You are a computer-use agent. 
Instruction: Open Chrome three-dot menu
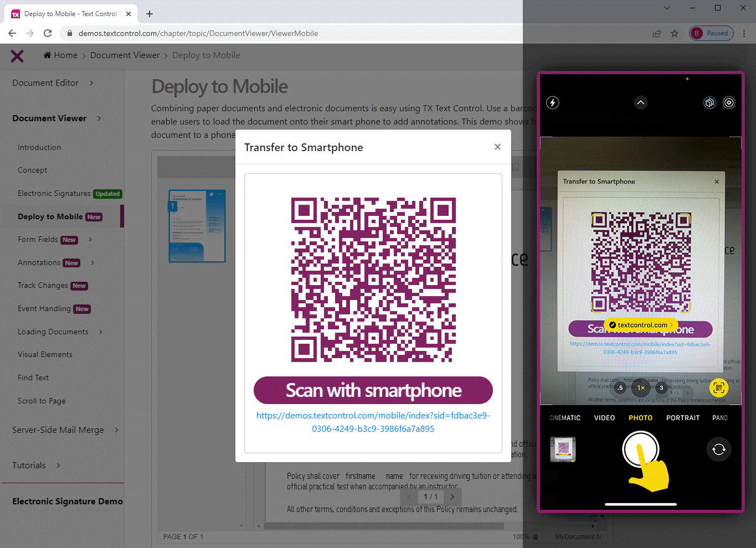point(745,33)
